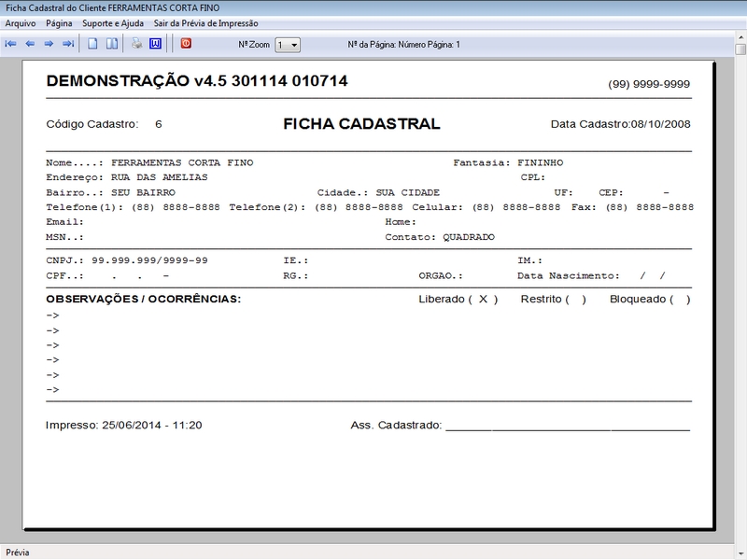Click the Data Cadastro 08/10/2008 text
Viewport: 747px width, 560px height.
click(x=620, y=124)
